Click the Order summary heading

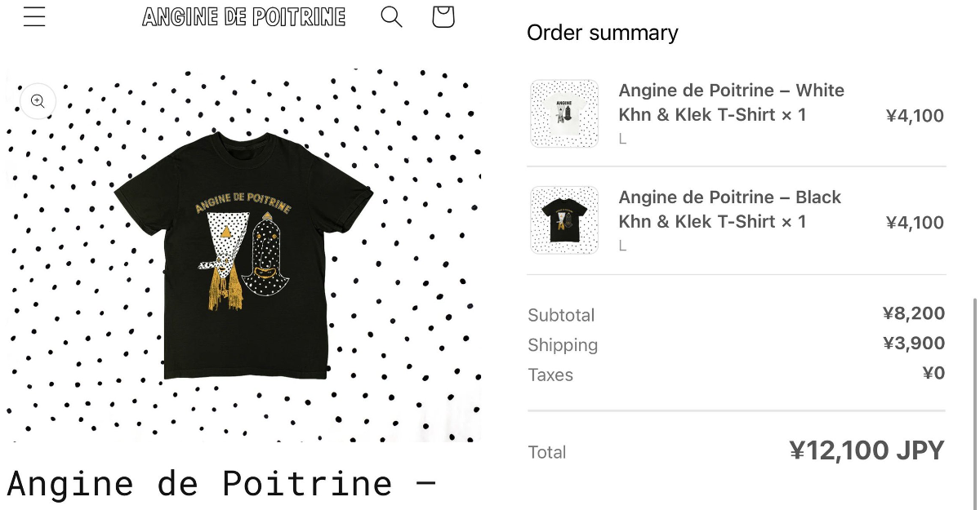tap(603, 33)
